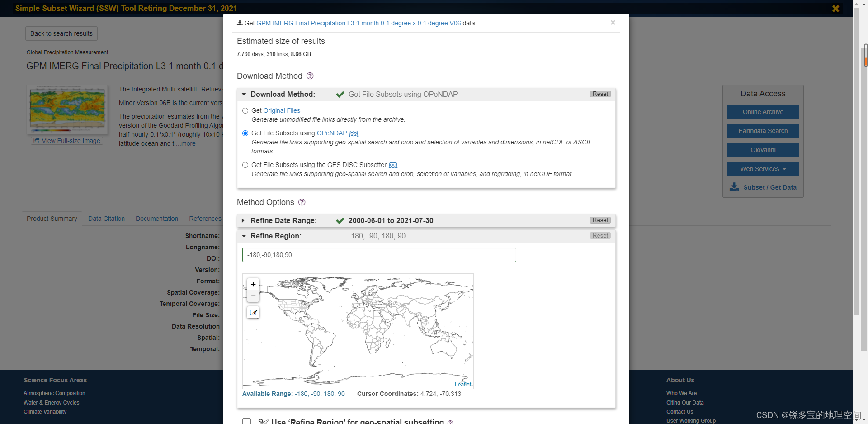Select Get Original Files radio option

point(245,111)
